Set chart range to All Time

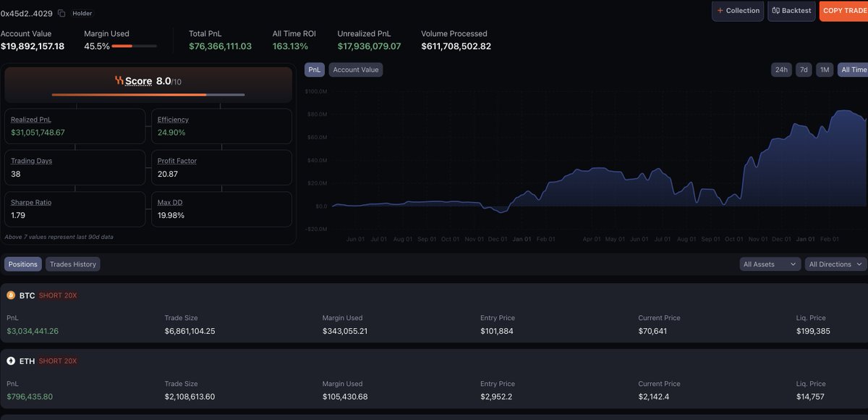click(853, 70)
